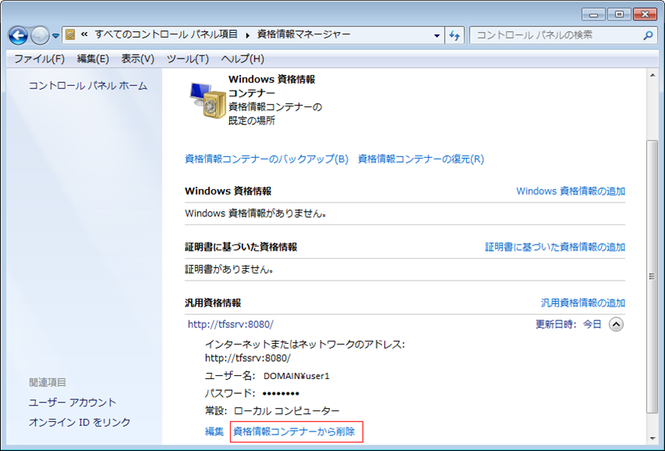Click the 更新日時: 今日 text
The height and width of the screenshot is (451, 665).
click(568, 325)
